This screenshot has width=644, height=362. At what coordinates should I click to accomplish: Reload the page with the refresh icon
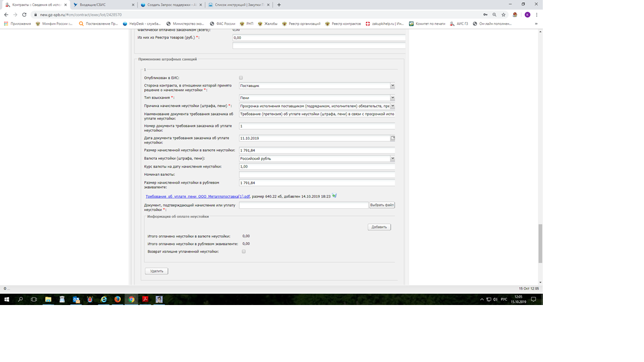pyautogui.click(x=24, y=15)
